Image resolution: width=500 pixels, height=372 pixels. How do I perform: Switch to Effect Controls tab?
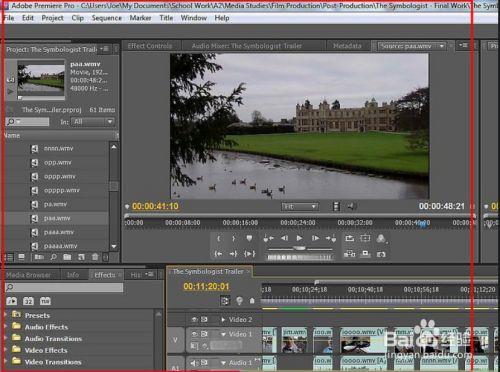coord(150,46)
